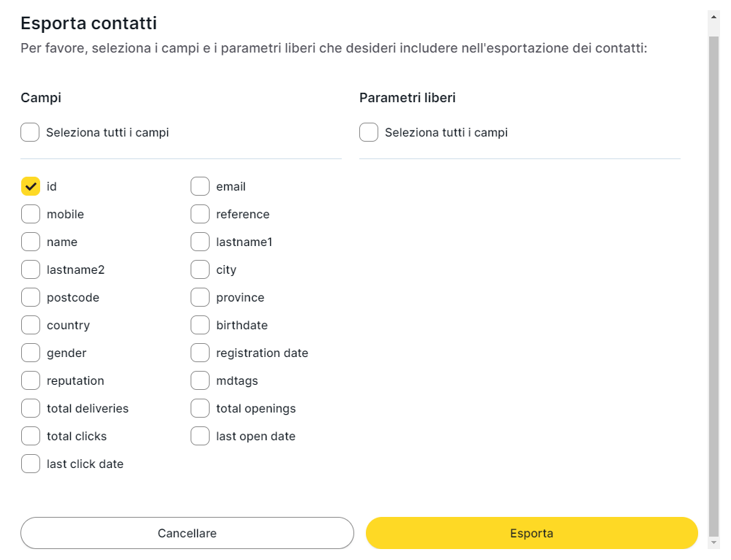731x560 pixels.
Task: Check the birthdate field
Action: tap(200, 326)
